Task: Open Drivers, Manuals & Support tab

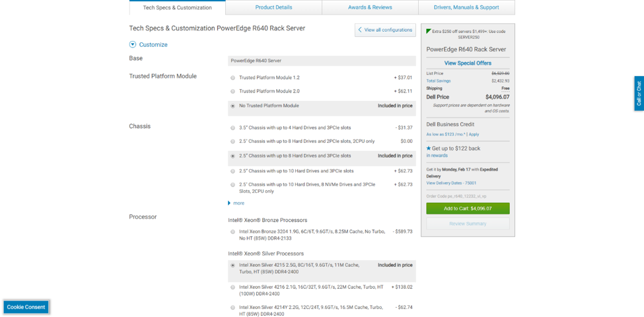Action: [466, 7]
